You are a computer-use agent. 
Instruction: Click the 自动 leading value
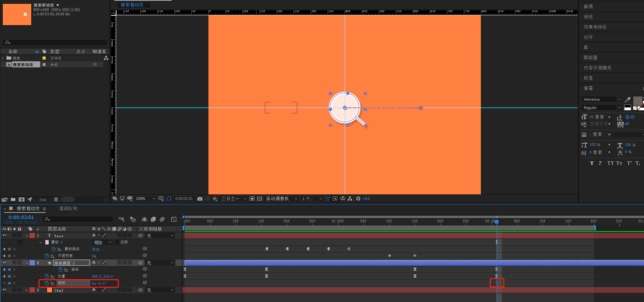pos(630,117)
